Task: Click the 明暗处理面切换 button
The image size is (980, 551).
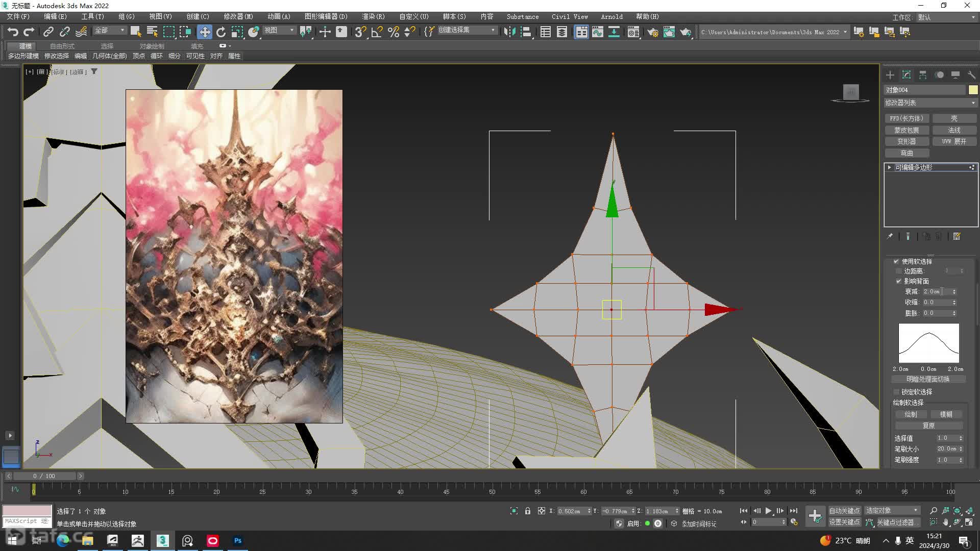Action: (x=928, y=379)
